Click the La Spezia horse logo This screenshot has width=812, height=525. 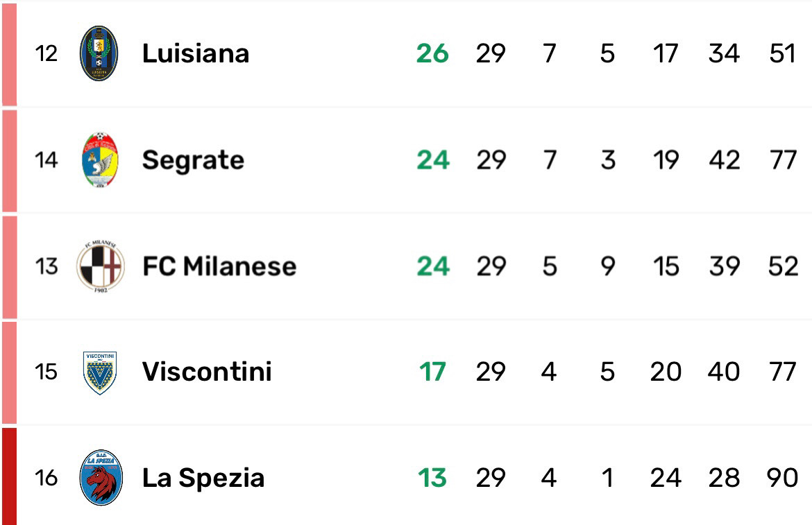pos(101,478)
